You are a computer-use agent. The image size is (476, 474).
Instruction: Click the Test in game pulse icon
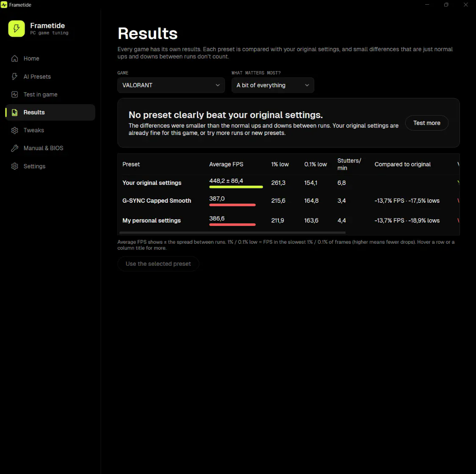coord(14,94)
